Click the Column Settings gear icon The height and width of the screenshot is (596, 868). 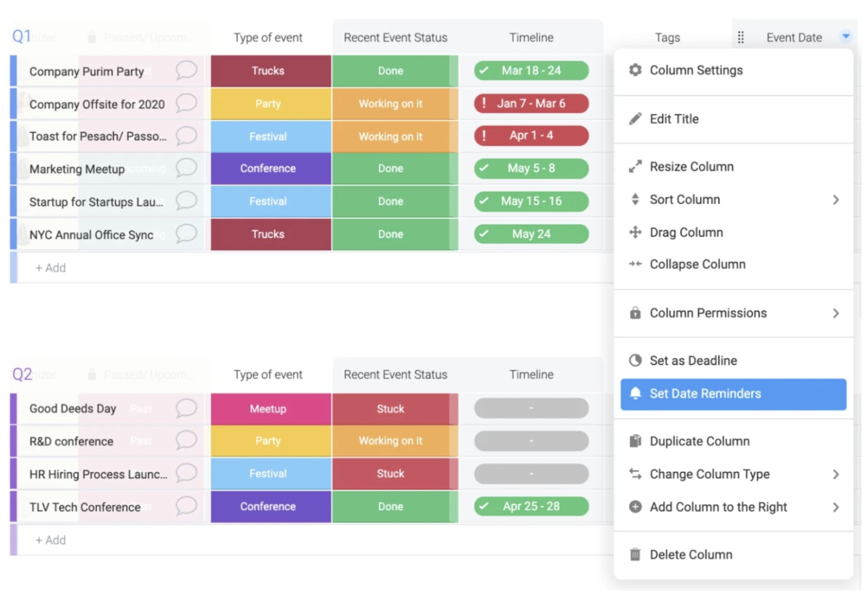(x=634, y=70)
